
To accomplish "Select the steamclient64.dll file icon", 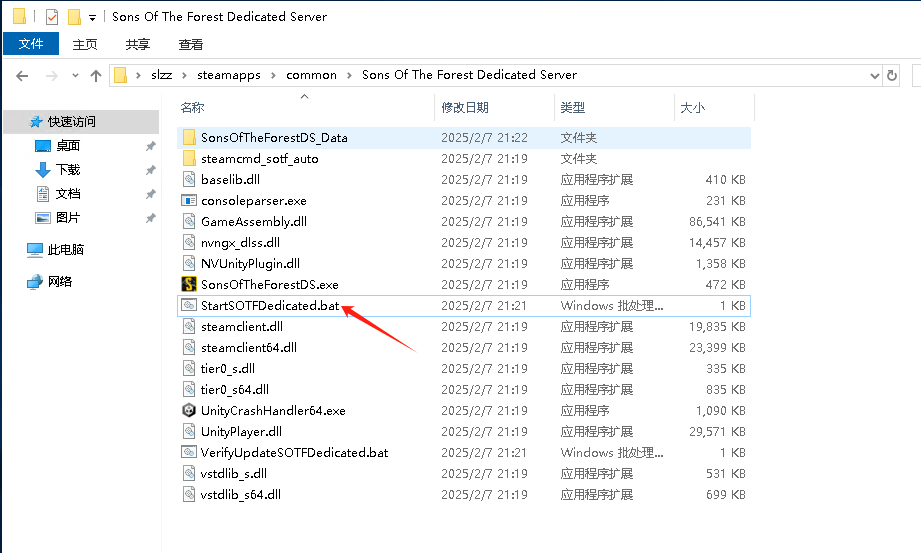I will 189,347.
